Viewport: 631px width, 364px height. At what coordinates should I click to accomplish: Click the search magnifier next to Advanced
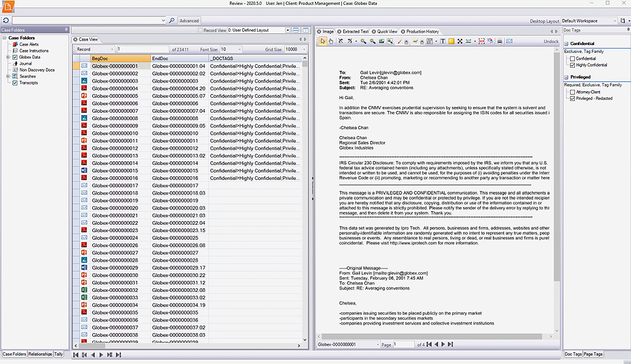[x=172, y=20]
